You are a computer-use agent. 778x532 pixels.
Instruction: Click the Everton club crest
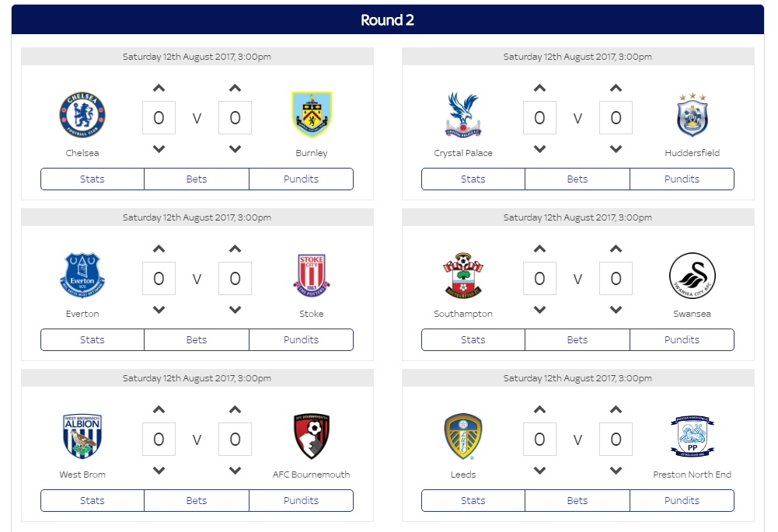pyautogui.click(x=82, y=276)
